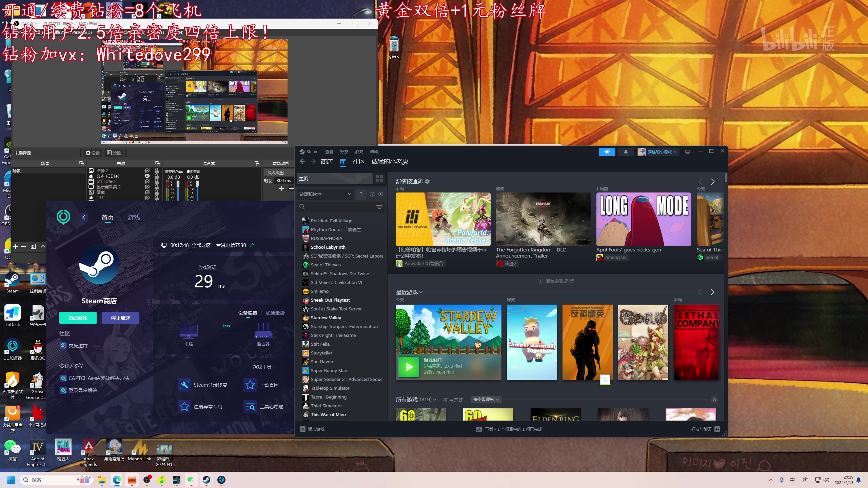Image resolution: width=868 pixels, height=488 pixels.
Task: Click the Steam broadcast megaphone icon
Action: (x=607, y=152)
